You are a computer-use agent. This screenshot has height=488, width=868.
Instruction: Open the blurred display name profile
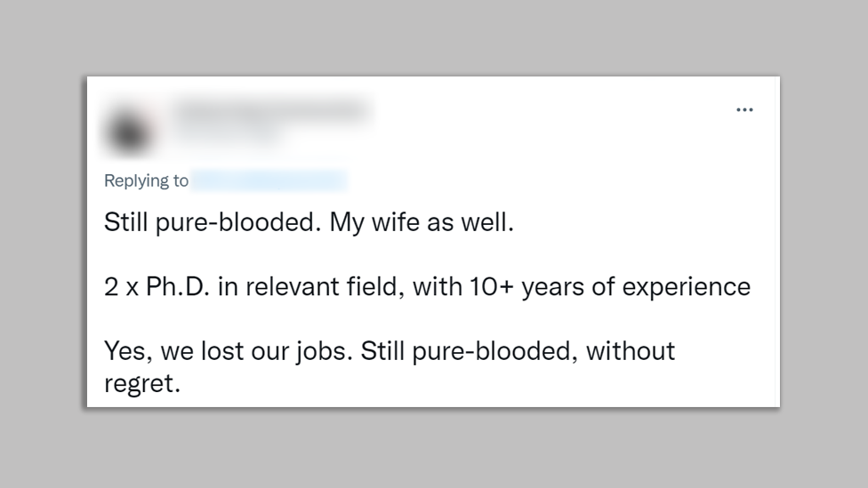coord(270,111)
